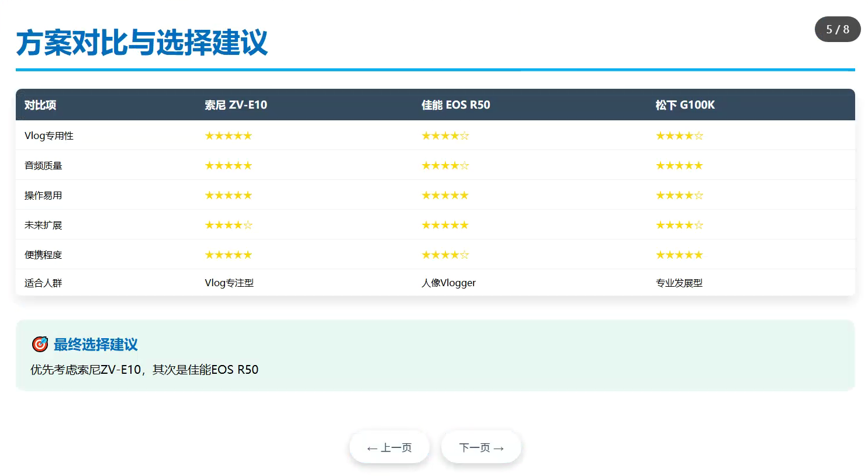Advance to the next page with 下一页
Screen dimensions: 868x476
coord(481,447)
